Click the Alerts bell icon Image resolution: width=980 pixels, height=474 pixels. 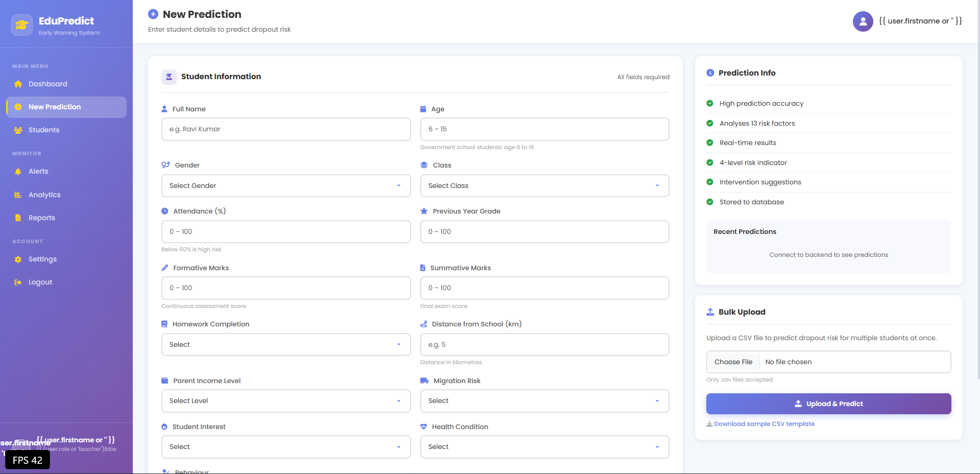coord(18,172)
